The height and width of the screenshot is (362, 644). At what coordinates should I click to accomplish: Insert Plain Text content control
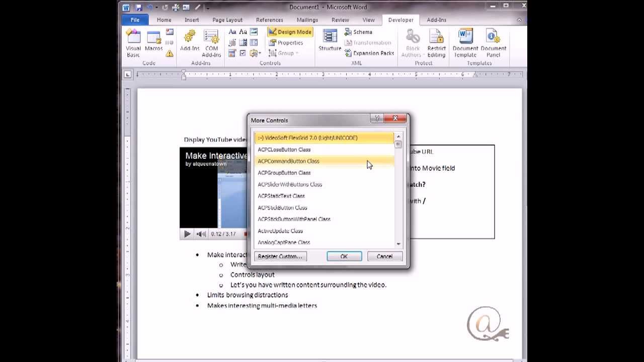pyautogui.click(x=243, y=32)
